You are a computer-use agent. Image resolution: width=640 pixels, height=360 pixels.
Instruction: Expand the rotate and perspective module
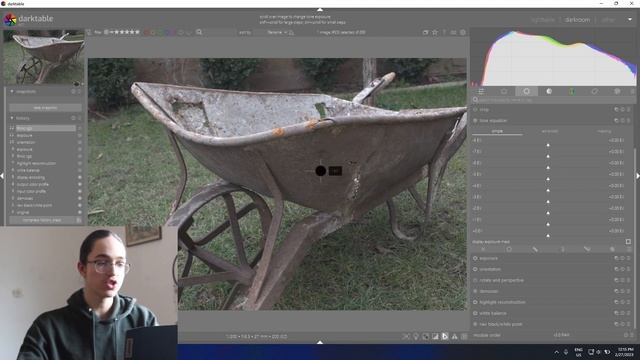(x=502, y=280)
